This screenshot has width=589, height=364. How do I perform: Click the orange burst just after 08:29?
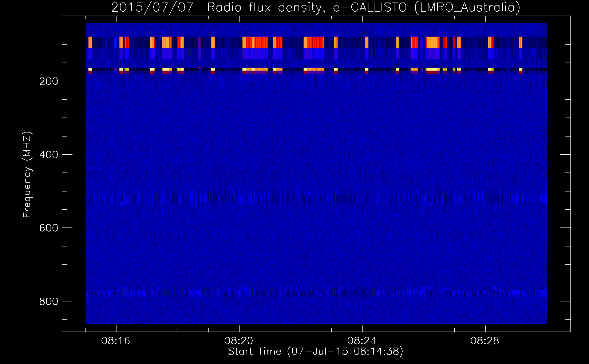[521, 43]
